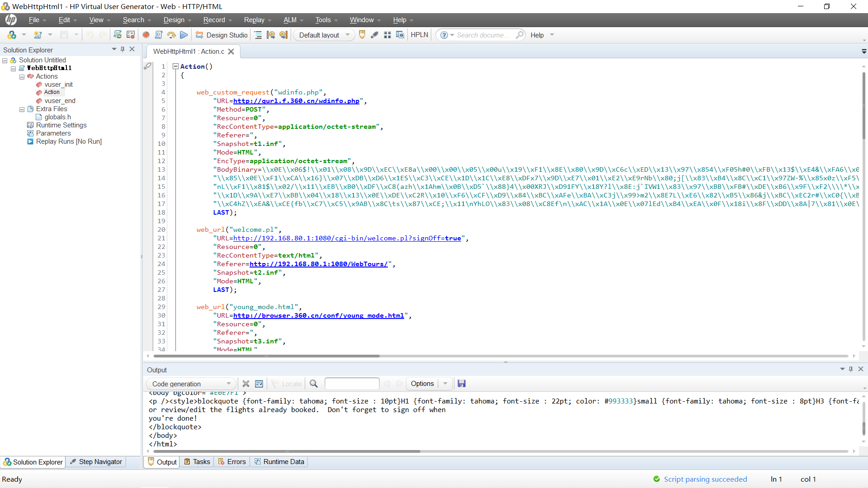Start recording with the red Record button

click(x=146, y=35)
